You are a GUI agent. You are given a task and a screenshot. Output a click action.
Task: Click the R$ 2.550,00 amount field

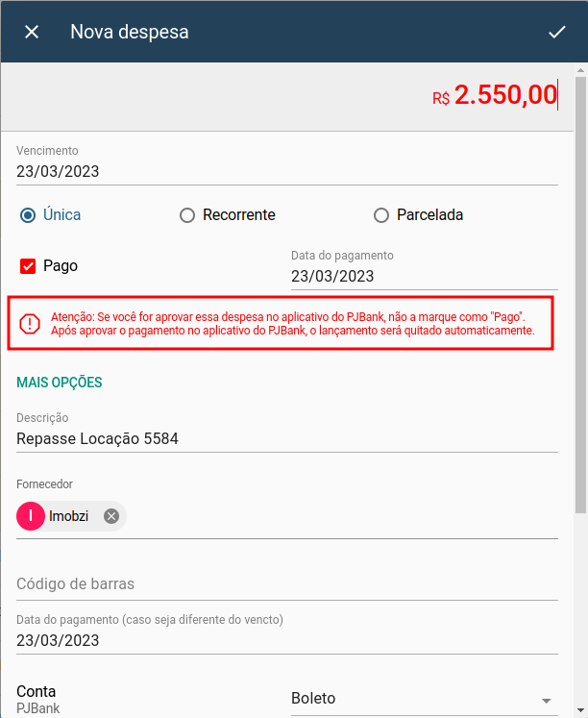coord(495,95)
